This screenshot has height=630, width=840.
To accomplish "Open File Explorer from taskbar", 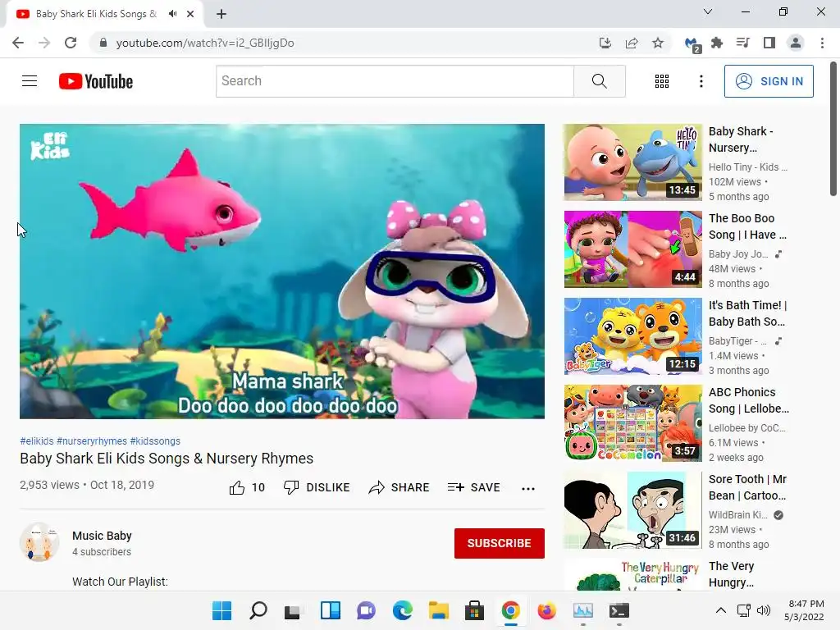I will pyautogui.click(x=438, y=610).
